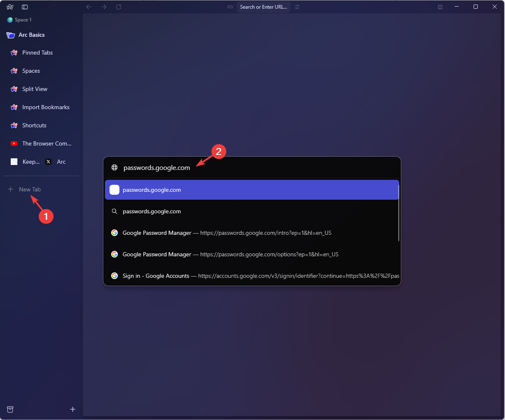Image resolution: width=505 pixels, height=420 pixels.
Task: Click Google icon on Sign in suggestion
Action: pyautogui.click(x=114, y=276)
